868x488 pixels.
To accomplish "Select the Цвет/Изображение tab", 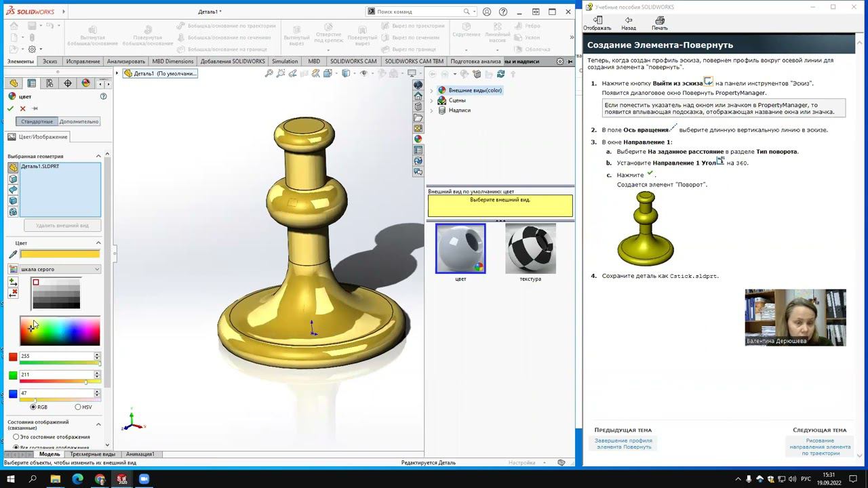I will coord(38,137).
